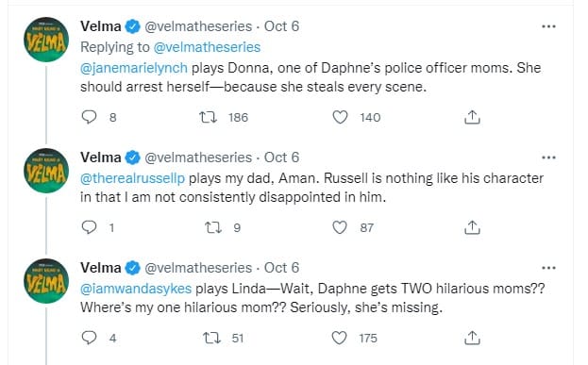Open the @therealrussellp mention link

point(133,178)
